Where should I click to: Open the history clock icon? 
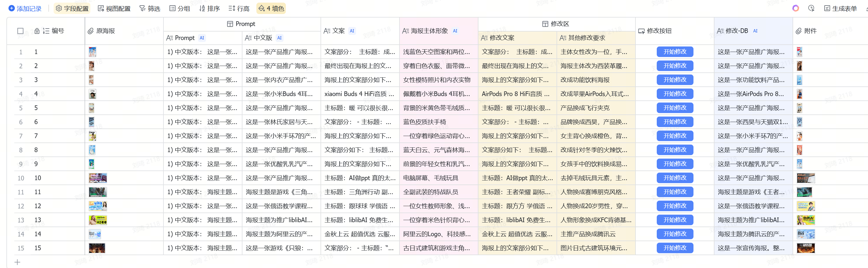[811, 8]
